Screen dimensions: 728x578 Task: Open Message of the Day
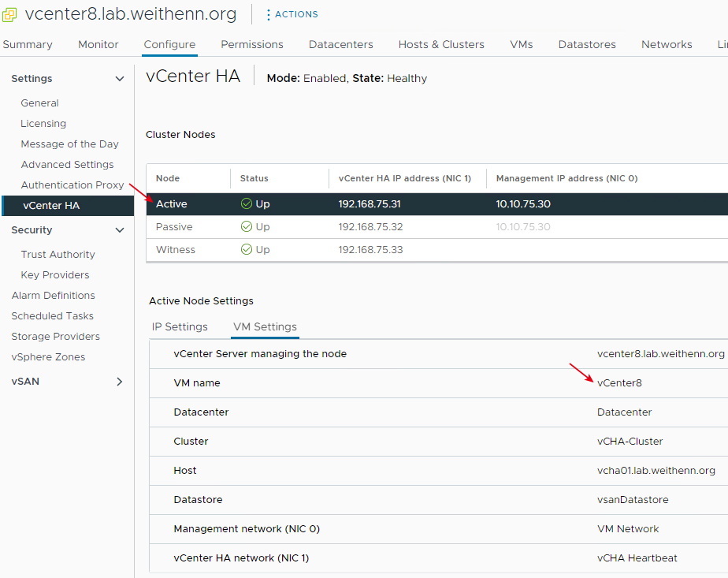(69, 144)
